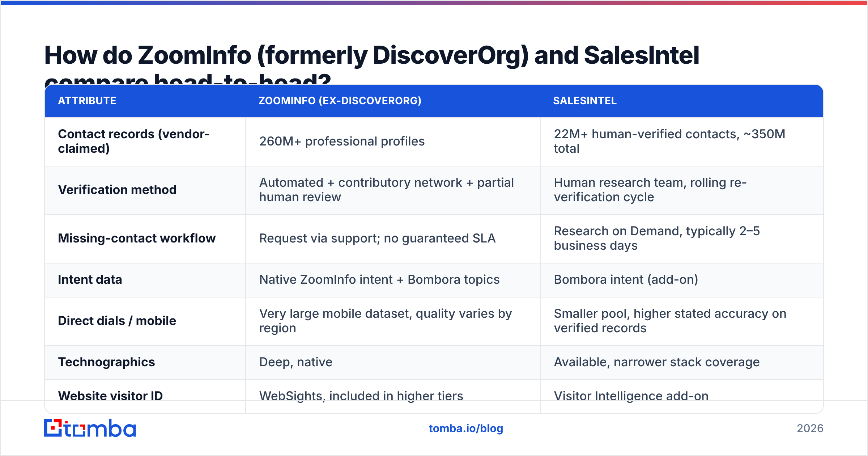
Task: Click the tomba logo
Action: (90, 428)
